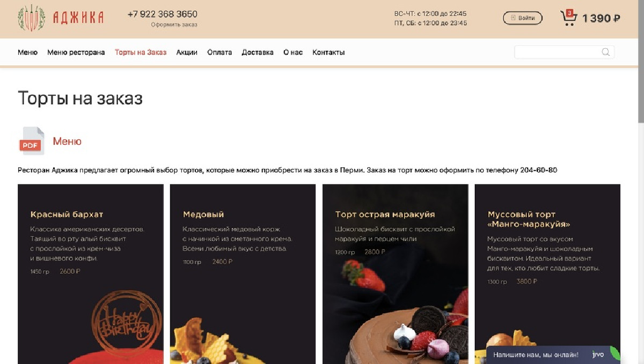Image resolution: width=644 pixels, height=364 pixels.
Task: Click the Войти login button
Action: (523, 18)
